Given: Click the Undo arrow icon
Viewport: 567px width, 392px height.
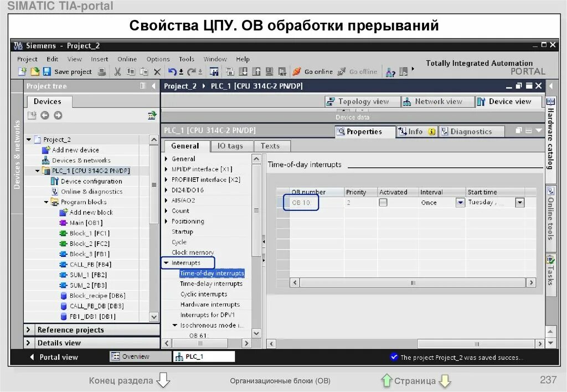Looking at the screenshot, I should click(x=172, y=71).
